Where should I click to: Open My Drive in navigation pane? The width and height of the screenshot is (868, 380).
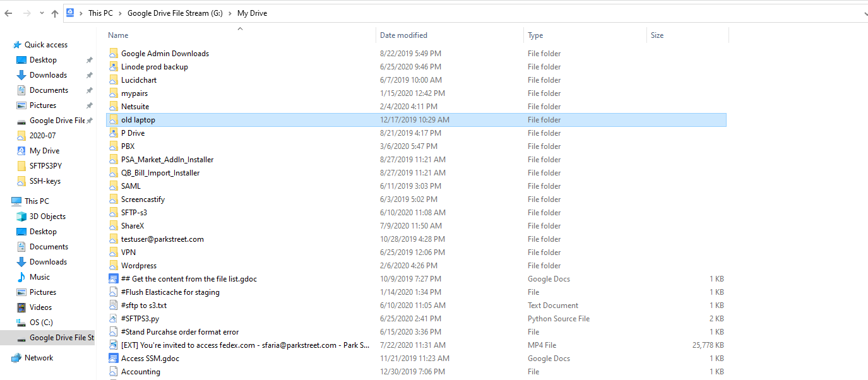[x=44, y=151]
